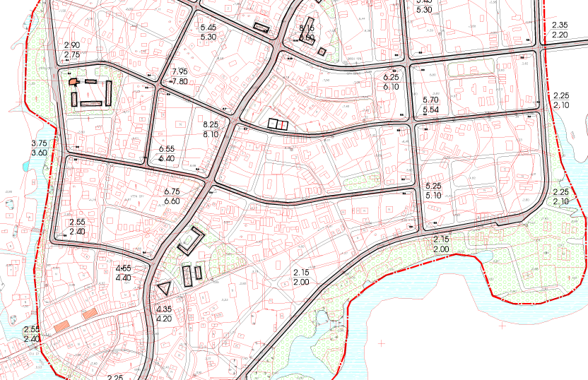Select the tall vertical building in the courtyard
588x380 pixels.
[x=110, y=93]
